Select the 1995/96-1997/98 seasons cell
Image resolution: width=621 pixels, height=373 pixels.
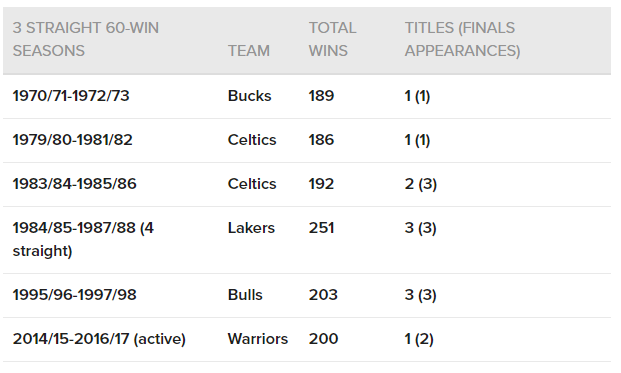click(74, 295)
